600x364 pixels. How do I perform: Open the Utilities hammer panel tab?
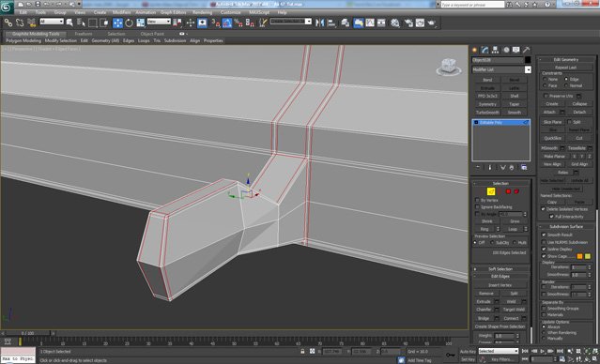click(527, 50)
